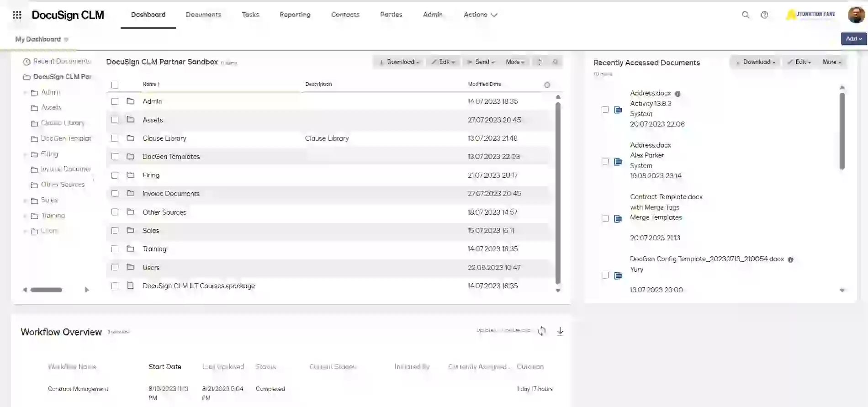Click document icon for Address.docx Activity 13.8.3
The width and height of the screenshot is (868, 407).
(x=618, y=110)
